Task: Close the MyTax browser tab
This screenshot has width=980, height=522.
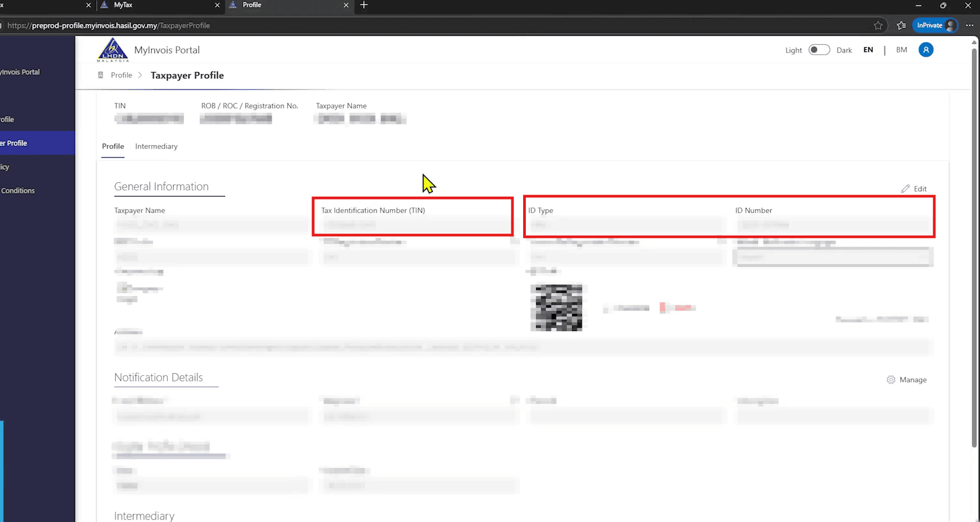Action: 217,5
